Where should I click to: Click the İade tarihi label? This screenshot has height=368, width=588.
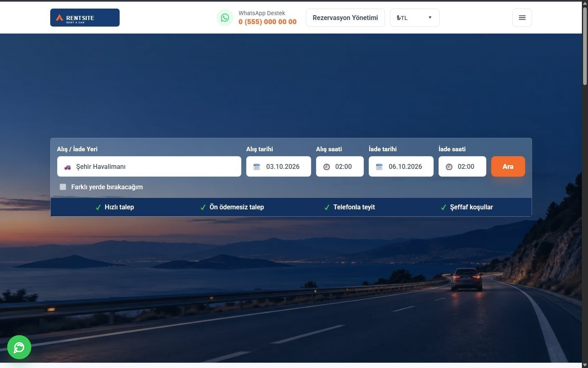pyautogui.click(x=383, y=149)
